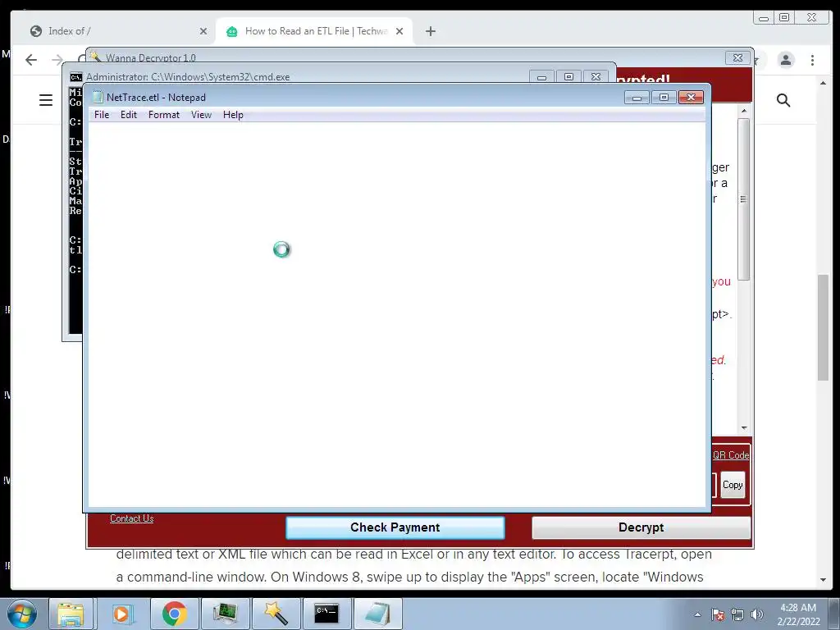Open the Chrome profile avatar
This screenshot has height=630, width=840.
pyautogui.click(x=785, y=60)
